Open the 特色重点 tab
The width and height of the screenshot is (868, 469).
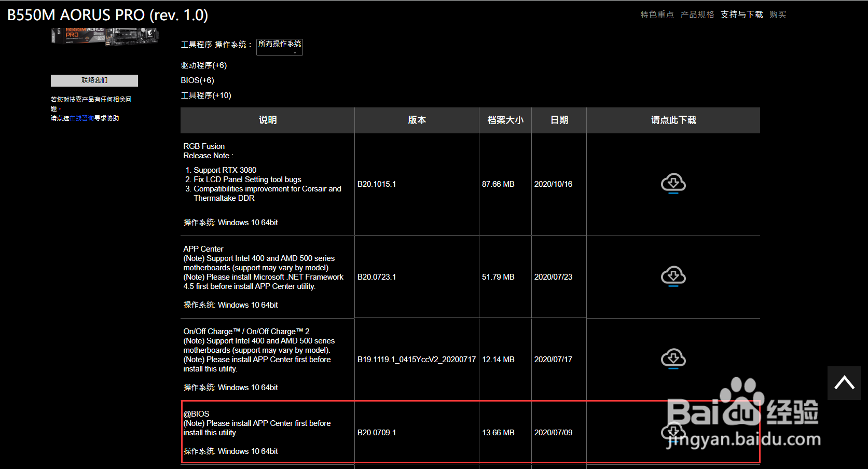coord(657,15)
